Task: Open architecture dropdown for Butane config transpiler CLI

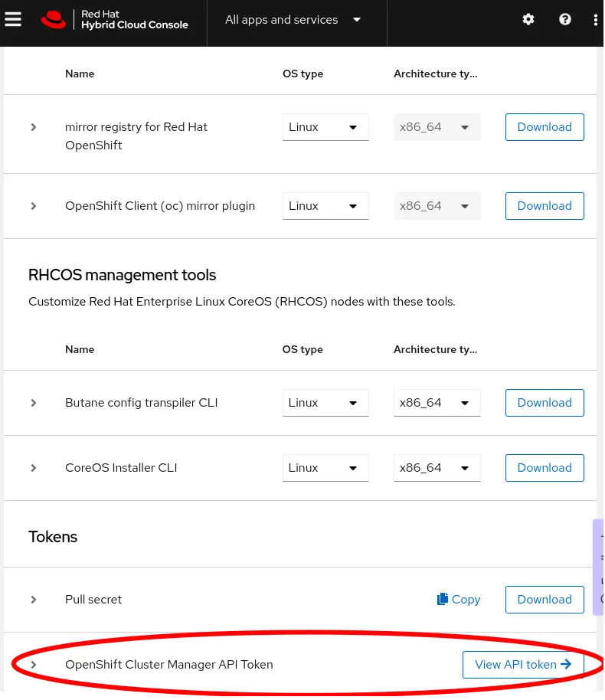Action: pos(437,403)
